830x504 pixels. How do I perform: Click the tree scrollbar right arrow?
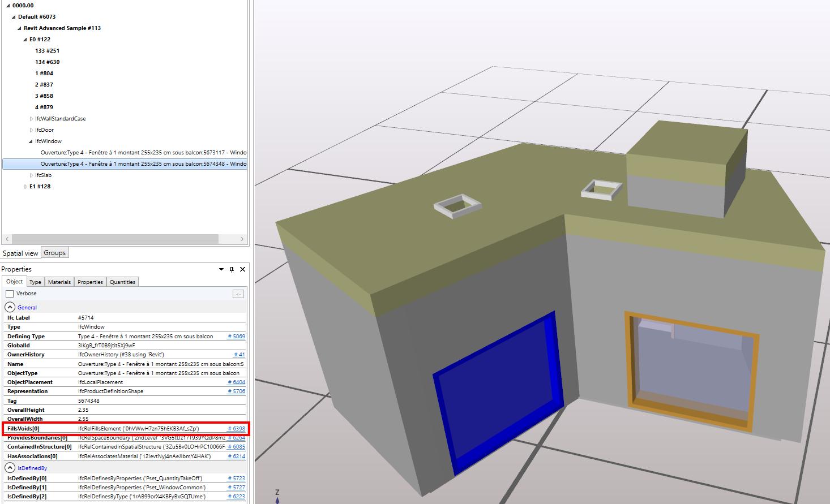pos(242,239)
